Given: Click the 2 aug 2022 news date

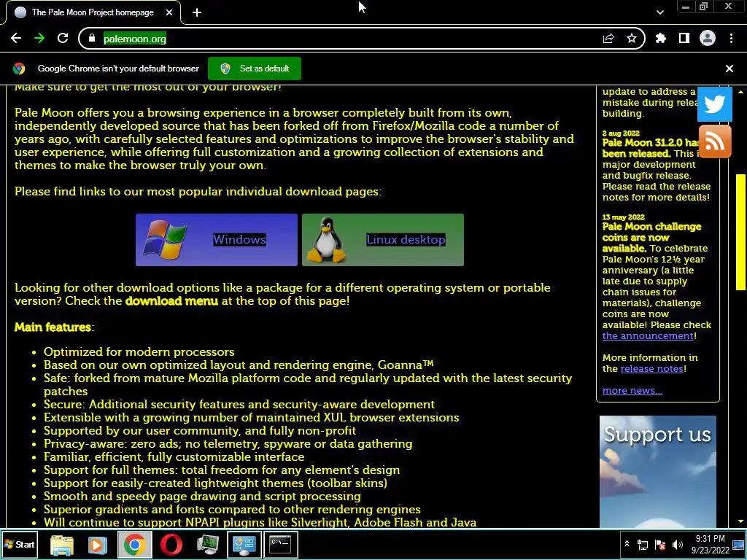Looking at the screenshot, I should (x=621, y=133).
